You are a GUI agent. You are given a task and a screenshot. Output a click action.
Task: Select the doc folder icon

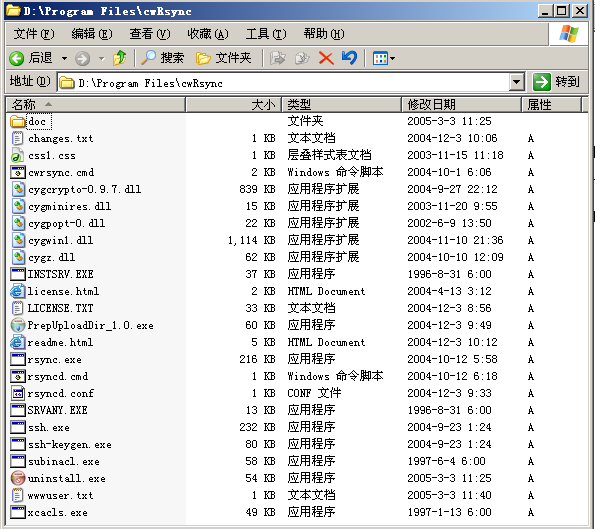pyautogui.click(x=17, y=121)
